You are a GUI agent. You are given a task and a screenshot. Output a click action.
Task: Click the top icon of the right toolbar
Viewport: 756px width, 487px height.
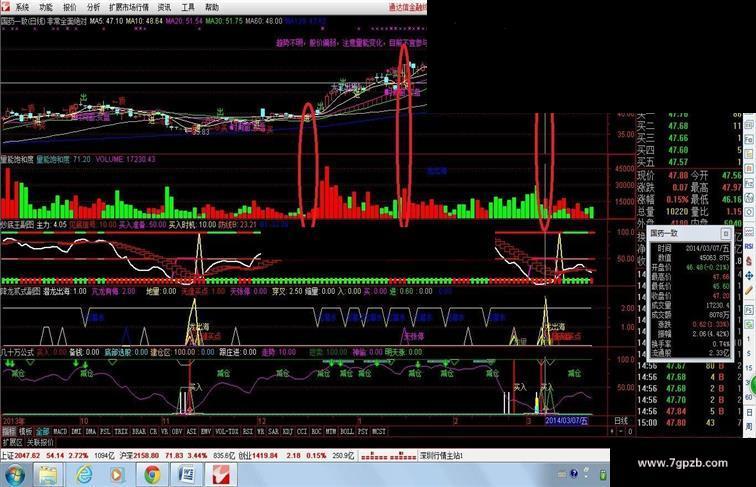tap(749, 125)
